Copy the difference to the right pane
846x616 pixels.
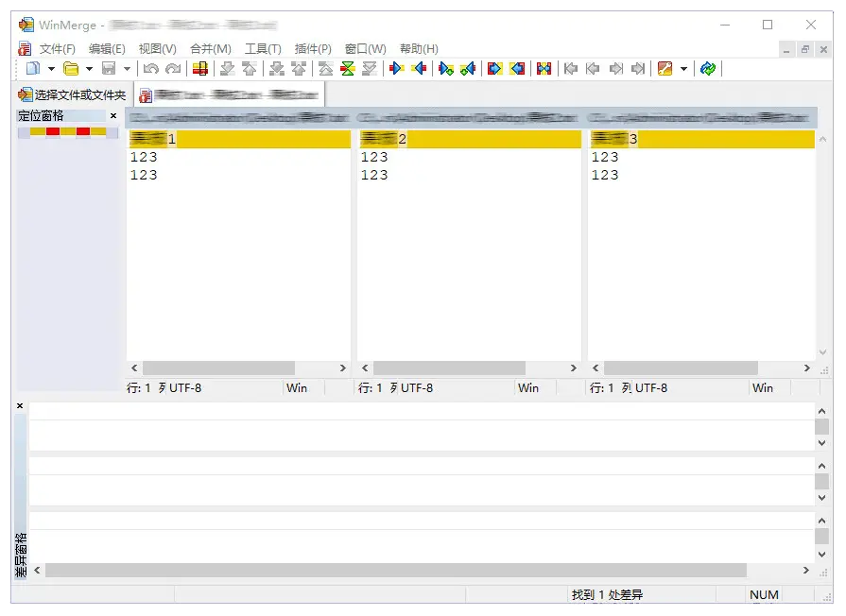[396, 68]
